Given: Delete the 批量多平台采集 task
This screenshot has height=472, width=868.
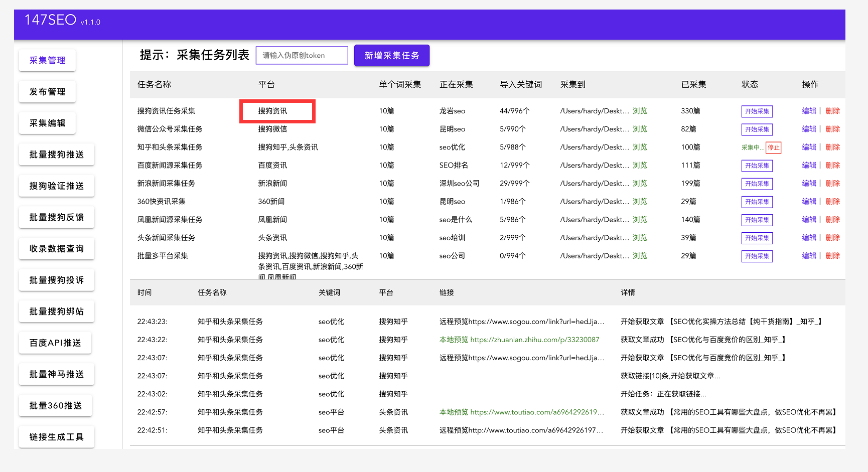Looking at the screenshot, I should pyautogui.click(x=833, y=255).
